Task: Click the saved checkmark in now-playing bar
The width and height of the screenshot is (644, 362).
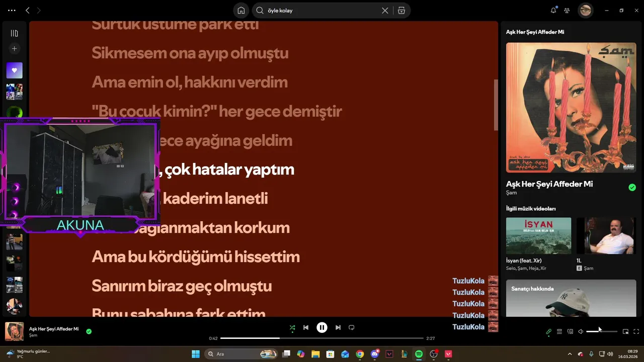Action: 89,331
